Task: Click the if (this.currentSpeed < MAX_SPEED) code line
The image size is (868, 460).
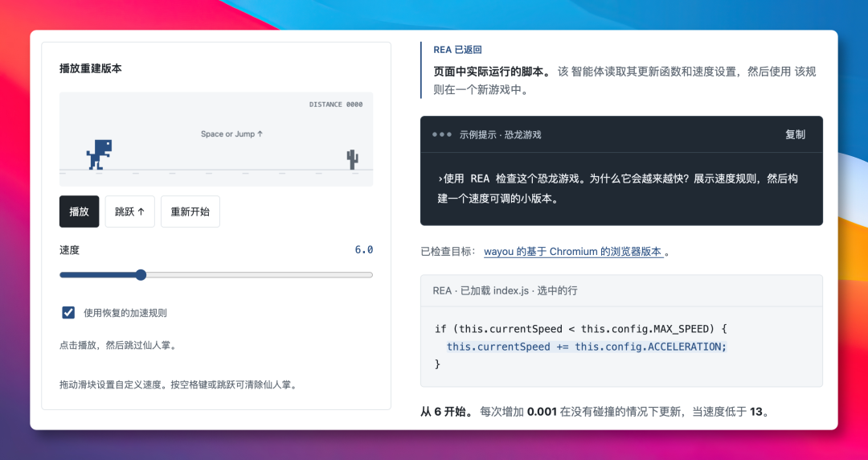Action: tap(581, 329)
